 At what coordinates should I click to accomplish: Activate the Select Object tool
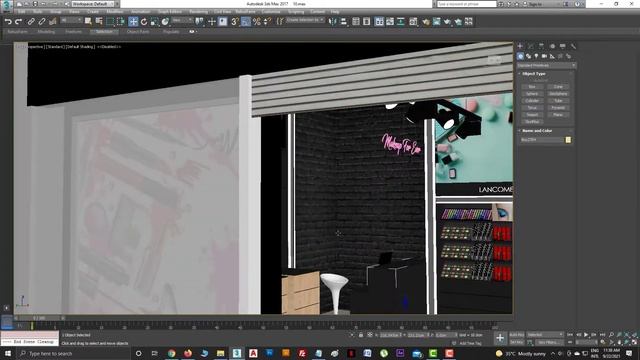[88, 21]
